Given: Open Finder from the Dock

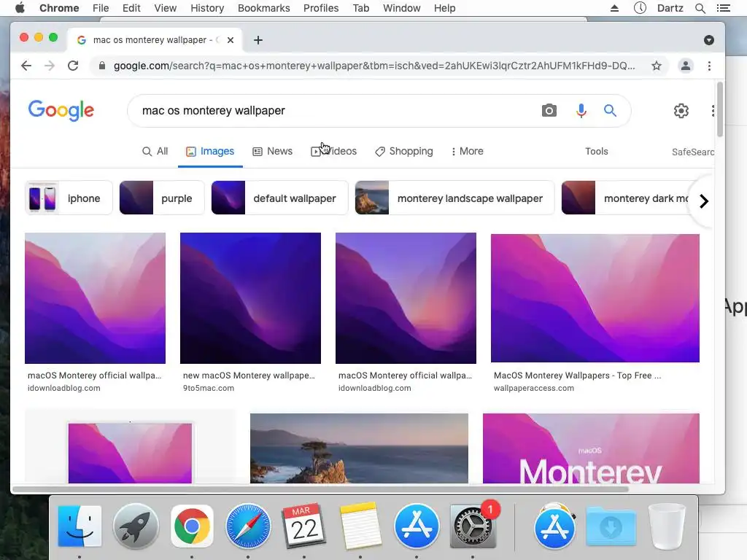Looking at the screenshot, I should (x=80, y=526).
